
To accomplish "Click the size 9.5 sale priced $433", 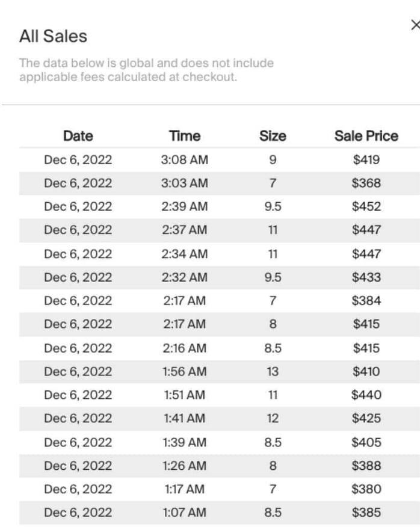I will [x=211, y=277].
